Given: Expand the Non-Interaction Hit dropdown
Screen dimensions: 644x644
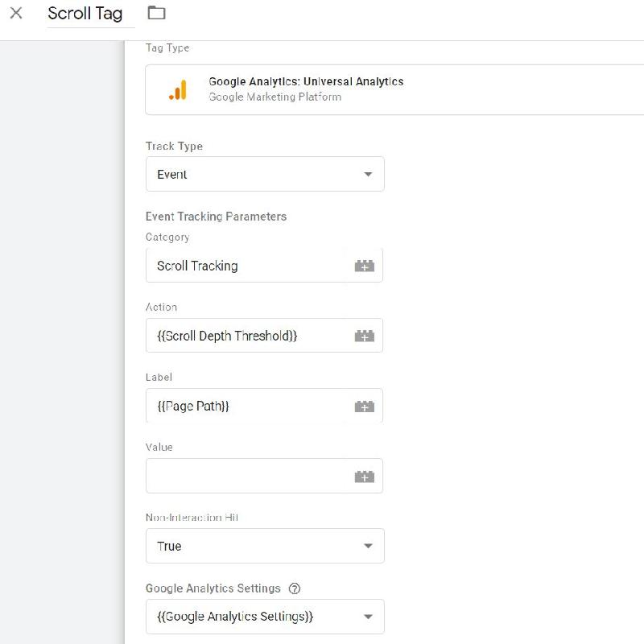Looking at the screenshot, I should click(264, 546).
